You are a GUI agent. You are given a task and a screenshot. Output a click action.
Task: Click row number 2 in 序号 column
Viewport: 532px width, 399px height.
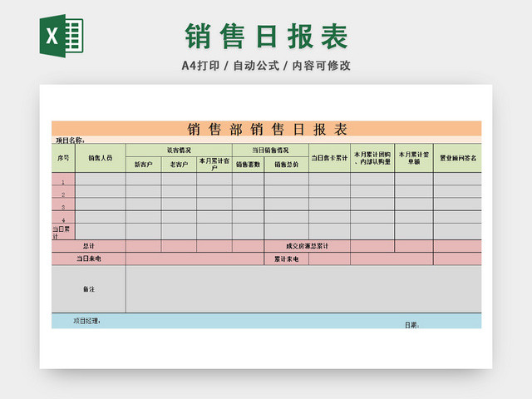point(63,192)
